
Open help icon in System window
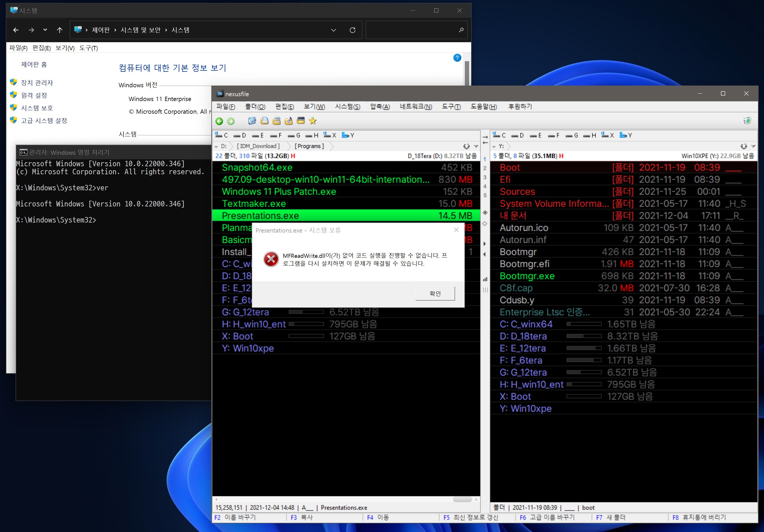[x=457, y=58]
